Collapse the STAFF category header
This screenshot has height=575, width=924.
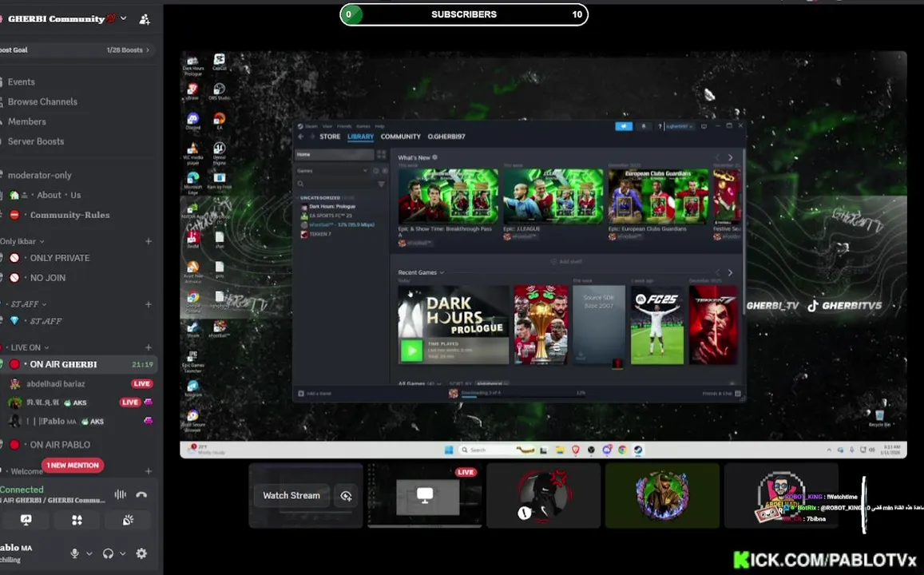[27, 304]
